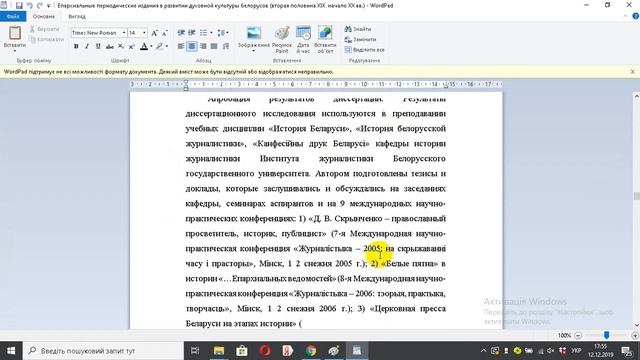Click the grow font icon
Viewport: 640px width, 360px height.
(x=154, y=33)
